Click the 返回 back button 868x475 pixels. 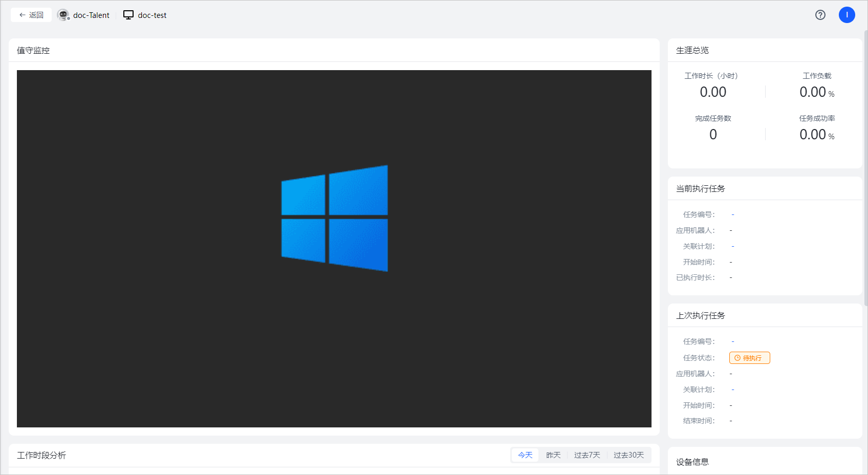pos(31,15)
